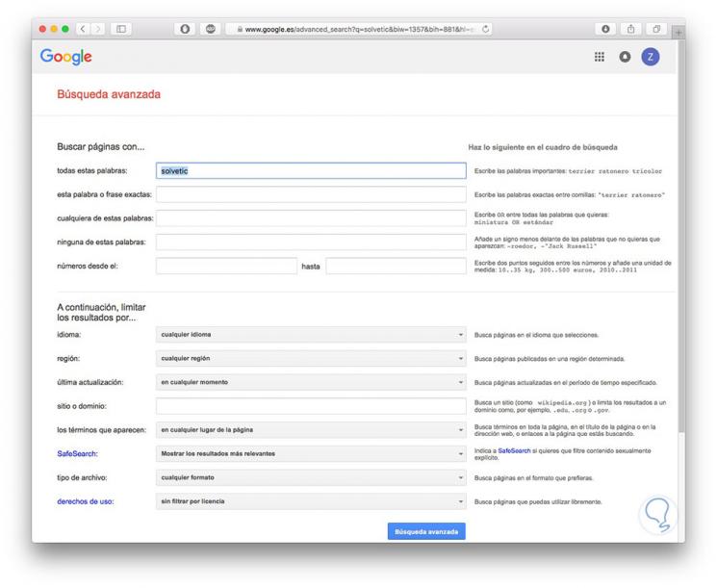This screenshot has height=588, width=717.
Task: Go to the Google logo homepage
Action: [66, 57]
